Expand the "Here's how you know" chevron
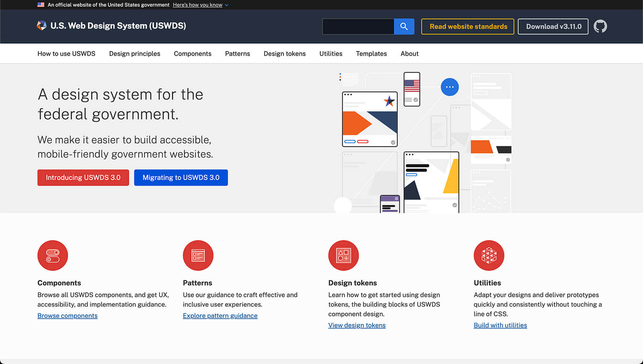The height and width of the screenshot is (364, 643). coord(227,5)
